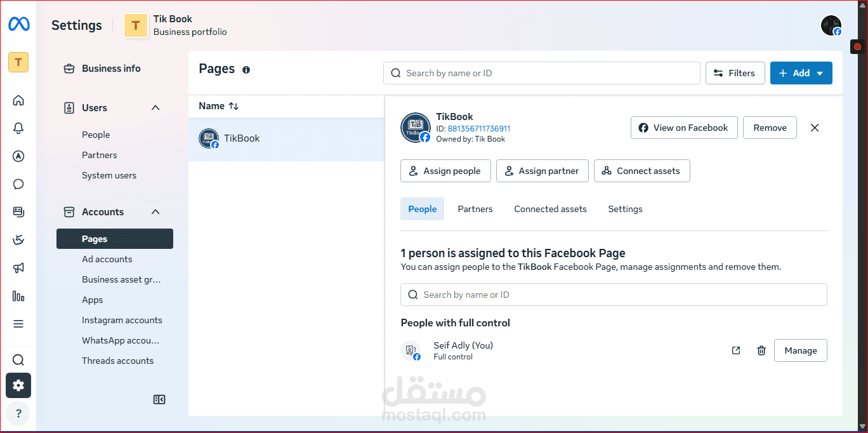
Task: Open the Insights bar chart icon
Action: (x=18, y=296)
